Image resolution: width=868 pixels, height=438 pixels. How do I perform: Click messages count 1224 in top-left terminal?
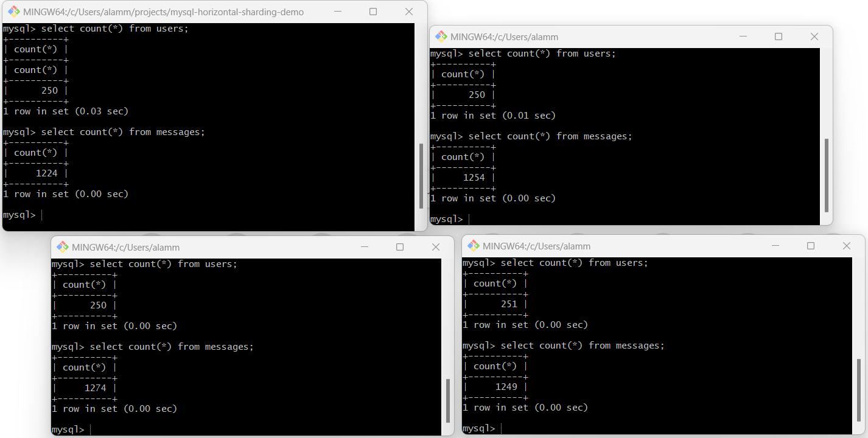coord(47,173)
